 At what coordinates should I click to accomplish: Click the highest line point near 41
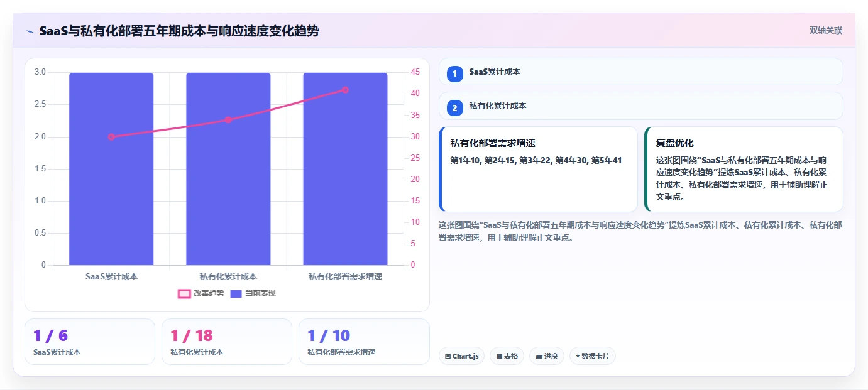[x=345, y=90]
